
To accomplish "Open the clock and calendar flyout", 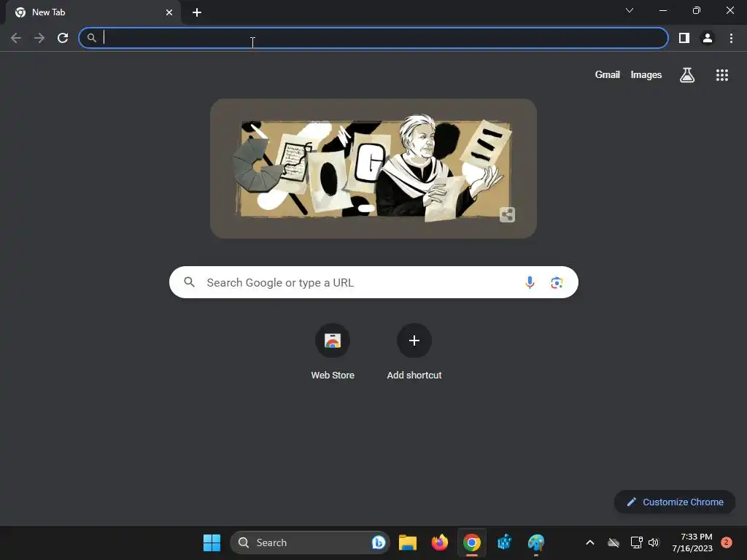I will tap(692, 542).
